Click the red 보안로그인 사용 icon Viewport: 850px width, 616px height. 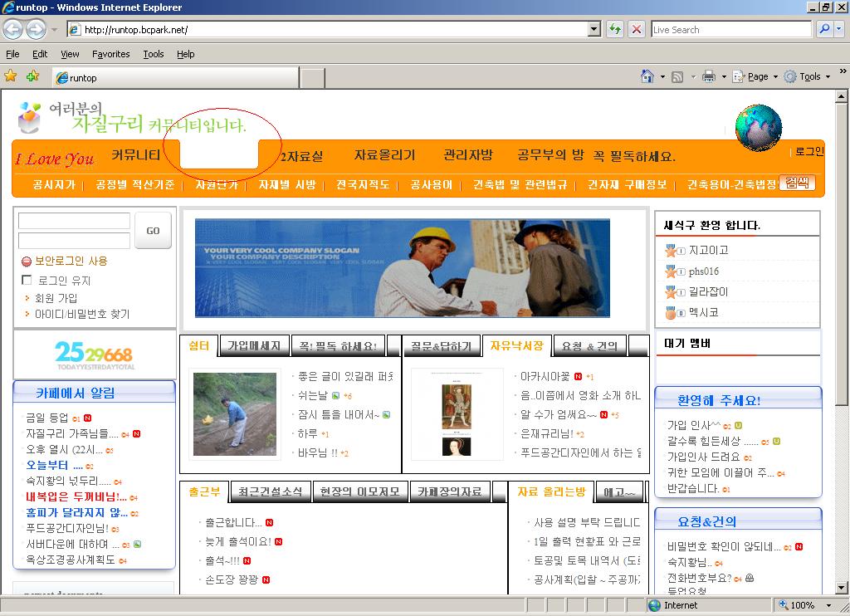[x=27, y=262]
